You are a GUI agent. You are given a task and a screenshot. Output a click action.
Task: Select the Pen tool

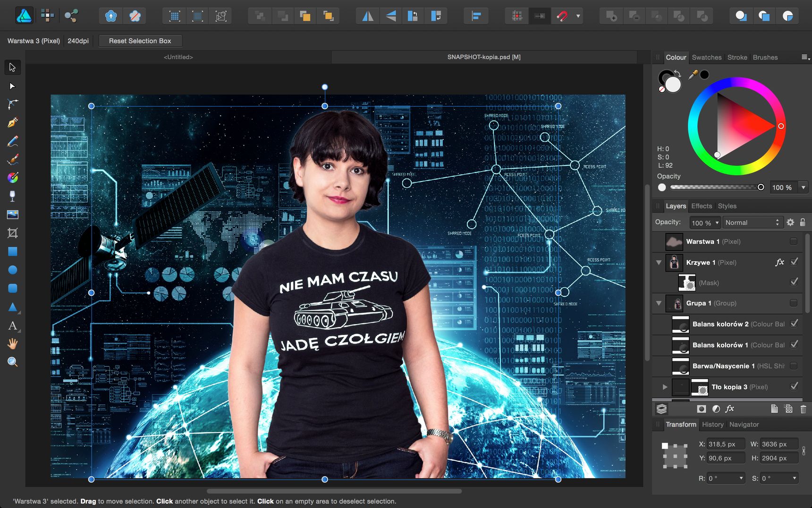(x=12, y=123)
